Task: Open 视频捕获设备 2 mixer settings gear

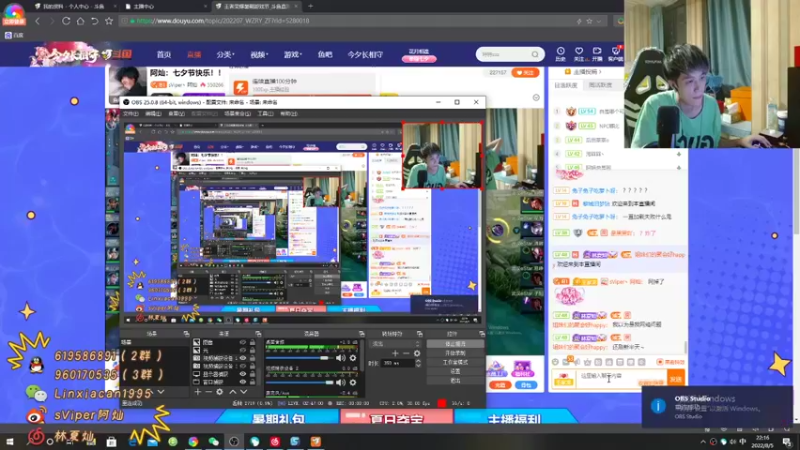Action: pos(353,383)
